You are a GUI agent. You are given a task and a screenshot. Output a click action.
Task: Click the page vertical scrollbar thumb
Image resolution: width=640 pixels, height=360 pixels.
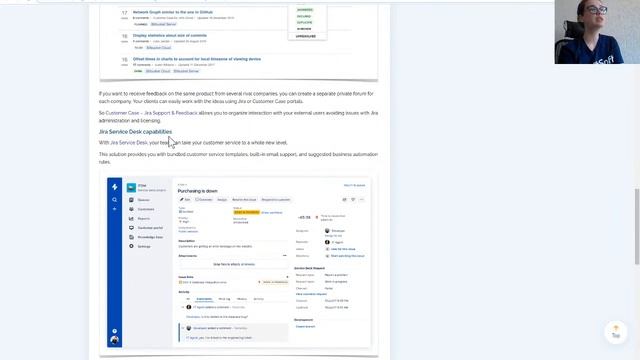pos(637,227)
